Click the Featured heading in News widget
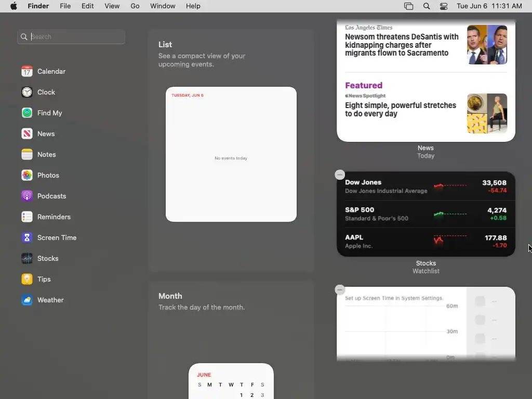The image size is (532, 399). coord(364,85)
